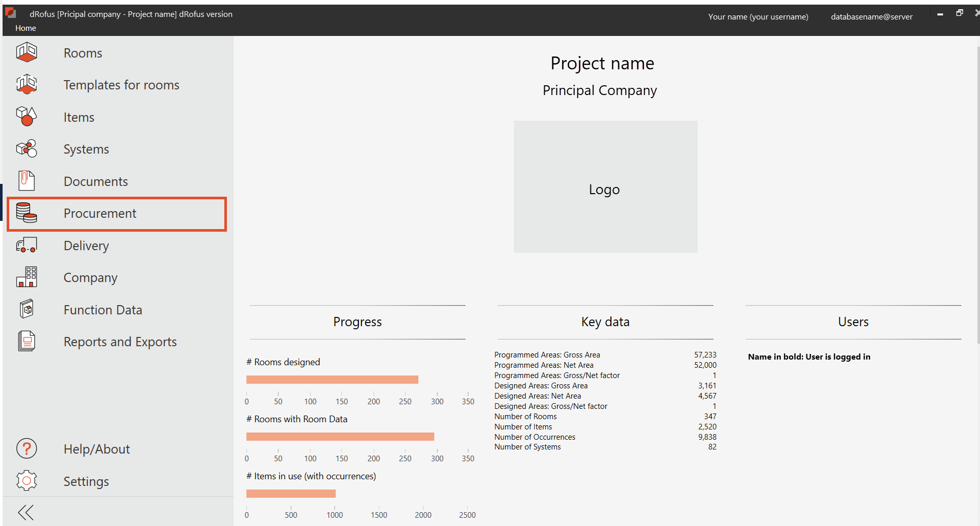Click the Rooms designed progress bar
Screen dimensions: 980x526
332,380
